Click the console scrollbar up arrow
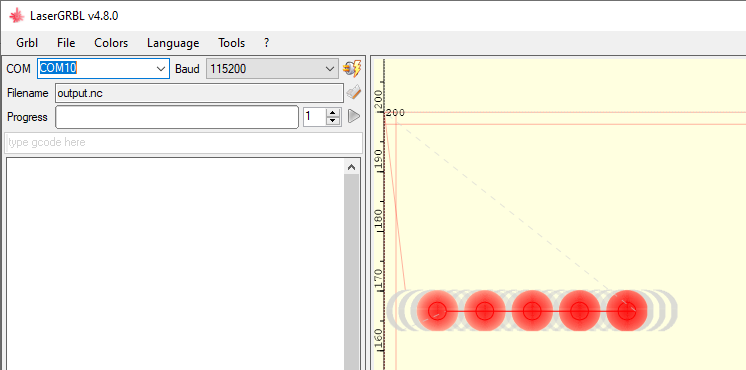Screen dimensions: 746x370 tap(352, 166)
